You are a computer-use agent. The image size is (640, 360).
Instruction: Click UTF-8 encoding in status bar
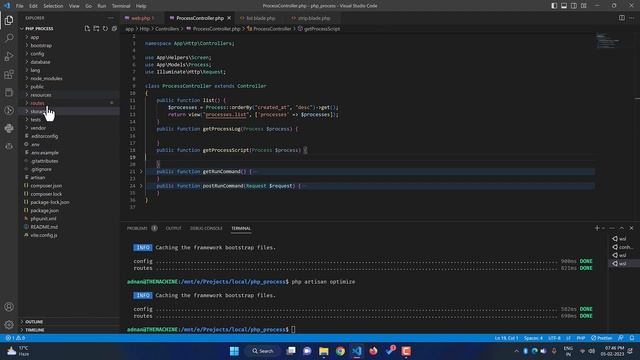pyautogui.click(x=554, y=338)
